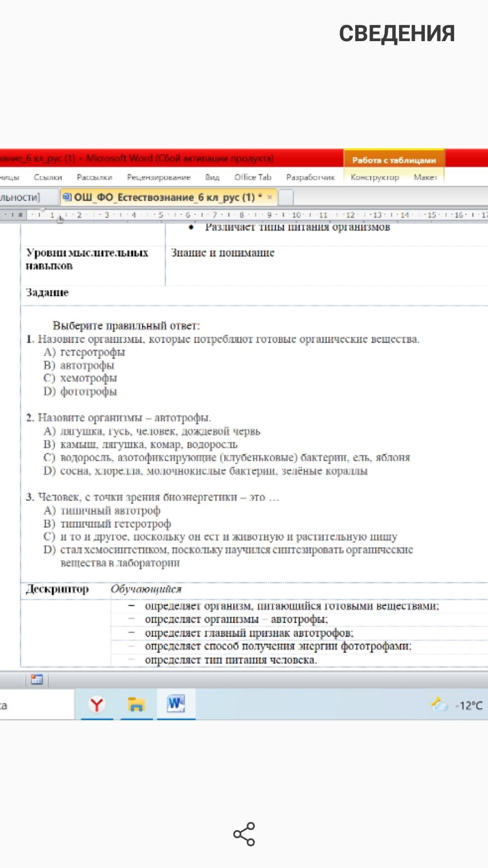Click the new blank document tab button
The image size is (488, 868).
[286, 198]
